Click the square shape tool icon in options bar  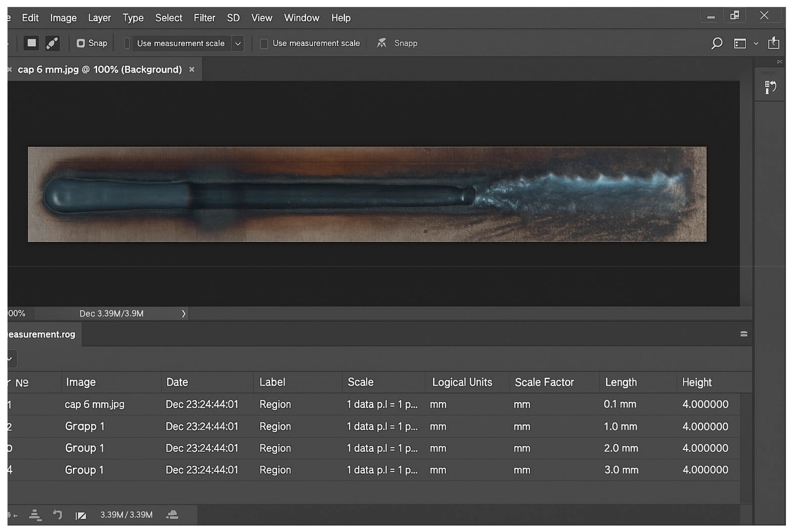(31, 43)
